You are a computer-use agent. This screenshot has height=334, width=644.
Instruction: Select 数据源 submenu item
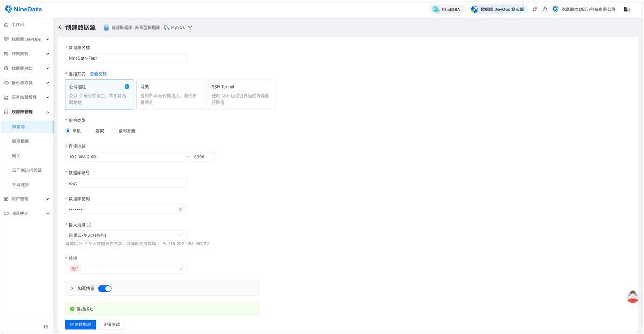[27, 127]
